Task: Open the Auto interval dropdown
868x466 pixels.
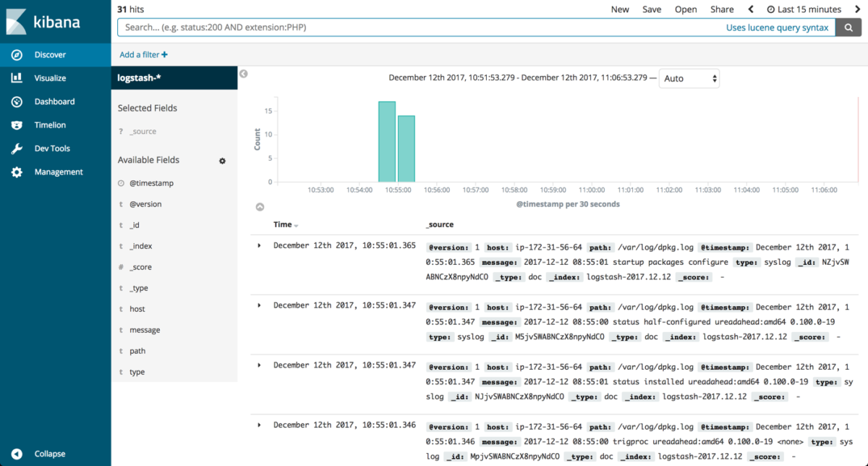Action: click(689, 77)
